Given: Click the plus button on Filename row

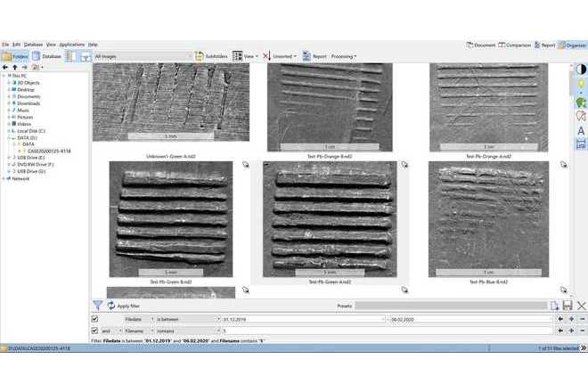Looking at the screenshot, I should pos(571,331).
